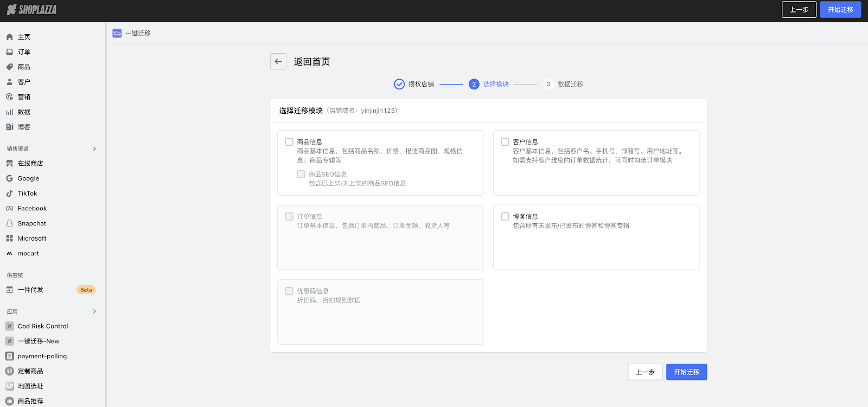Expand the 销售渠道 section chevron
This screenshot has height=407, width=868.
click(x=94, y=148)
